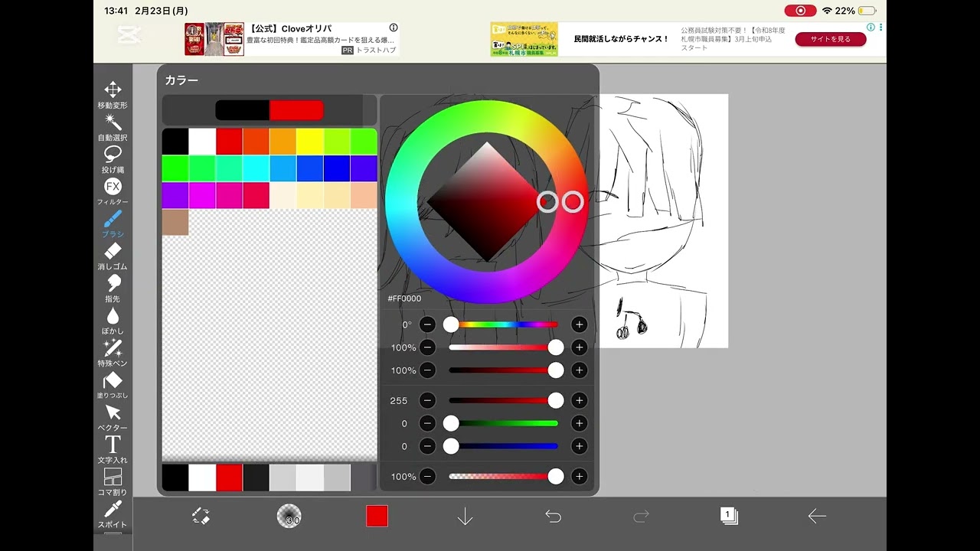Pick the orange palette swatch
Image resolution: width=980 pixels, height=551 pixels.
[x=283, y=142]
